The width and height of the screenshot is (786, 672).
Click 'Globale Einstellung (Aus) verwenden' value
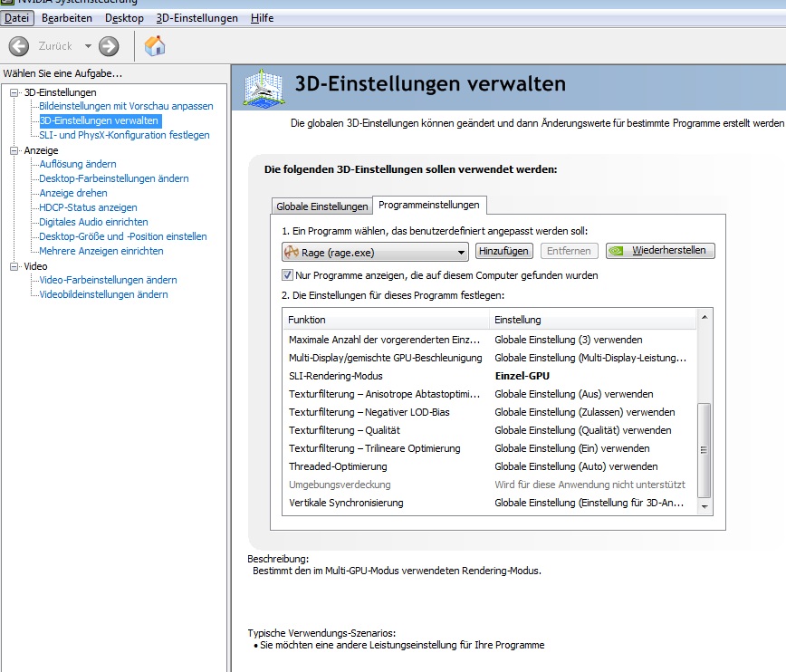tap(574, 394)
